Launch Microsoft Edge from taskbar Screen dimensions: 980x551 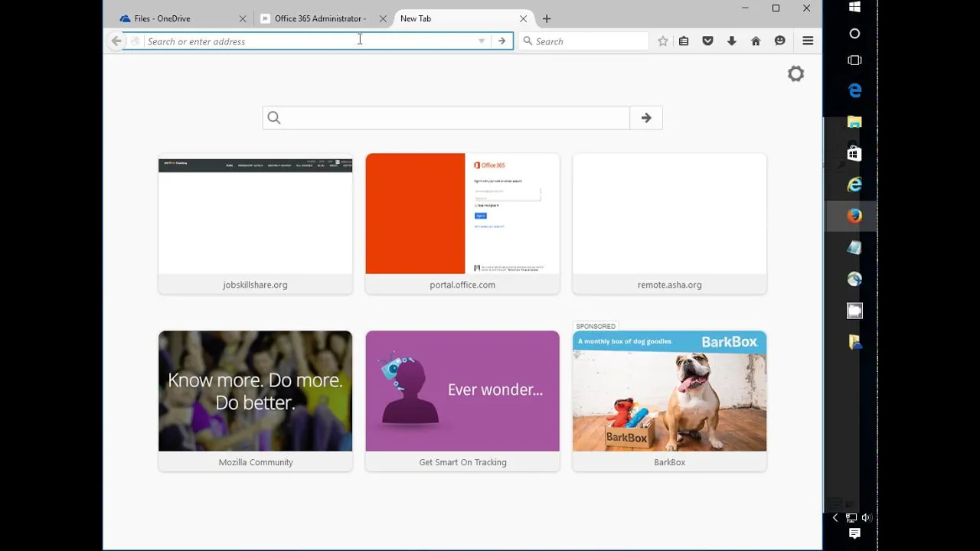coord(854,90)
